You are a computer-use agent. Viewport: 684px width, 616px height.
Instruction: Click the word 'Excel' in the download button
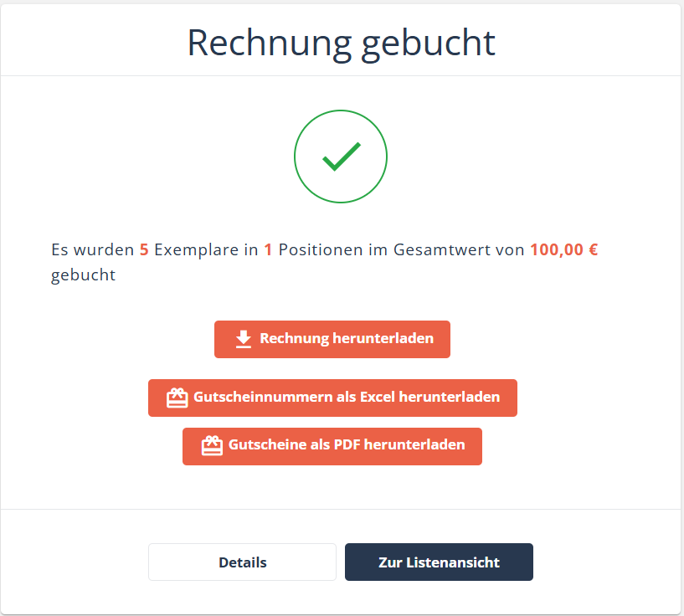(x=378, y=398)
